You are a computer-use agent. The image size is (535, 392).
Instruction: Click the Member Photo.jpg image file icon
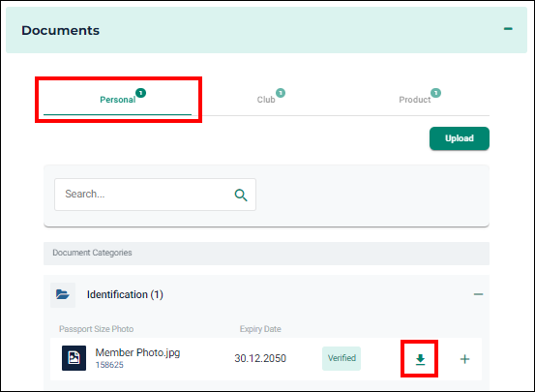74,358
